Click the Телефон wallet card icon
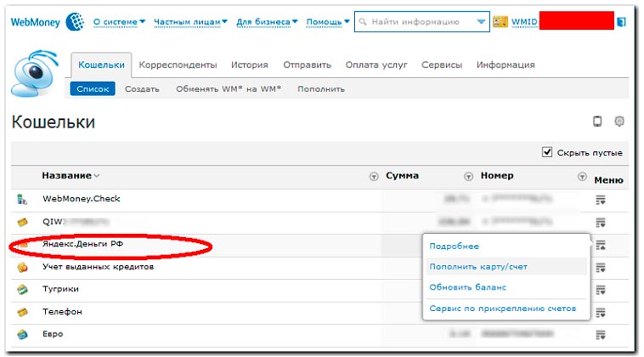Screen dimensions: 644x357 23,312
